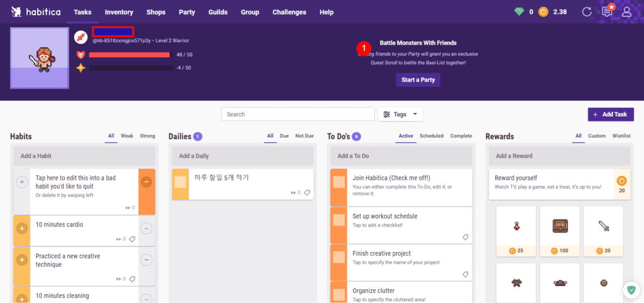
Task: Buy the round shield reward item
Action: click(603, 283)
